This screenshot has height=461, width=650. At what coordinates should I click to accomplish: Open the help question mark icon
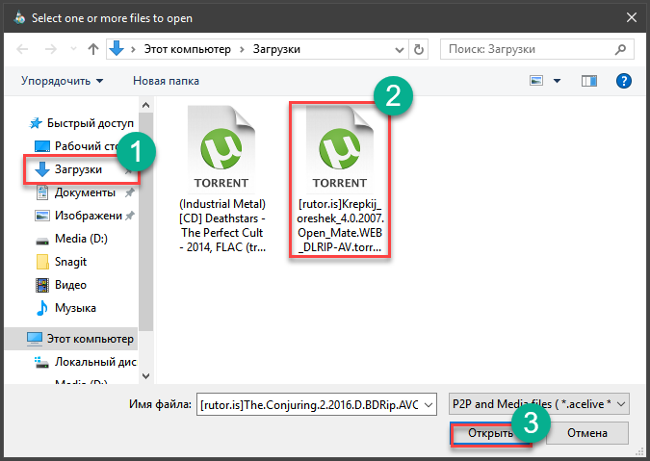coord(623,80)
